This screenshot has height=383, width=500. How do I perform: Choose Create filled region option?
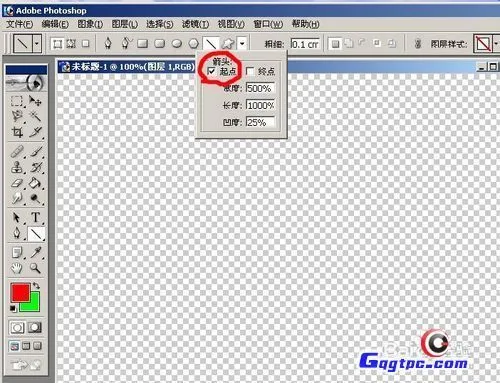(x=85, y=44)
